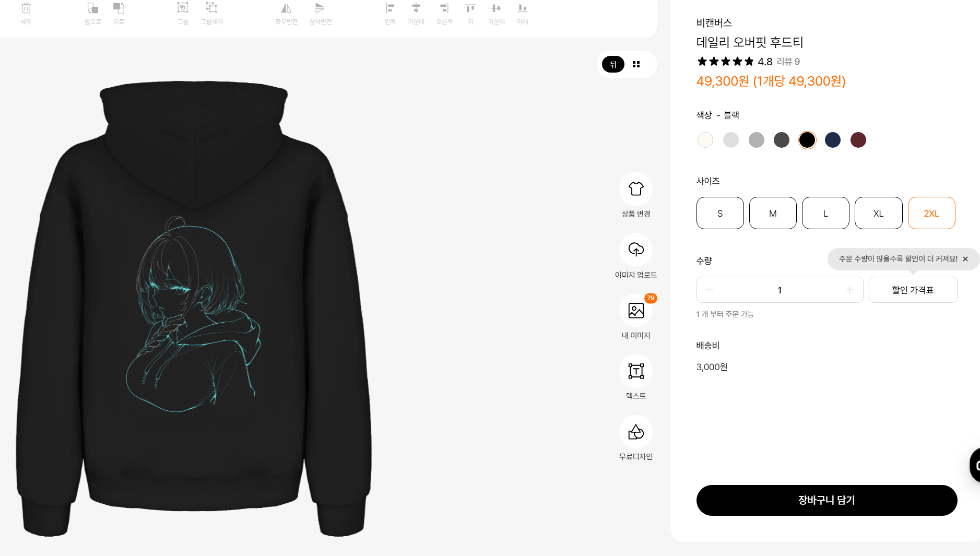This screenshot has height=556, width=980.
Task: Add text with 텍스트 icon
Action: pos(636,371)
